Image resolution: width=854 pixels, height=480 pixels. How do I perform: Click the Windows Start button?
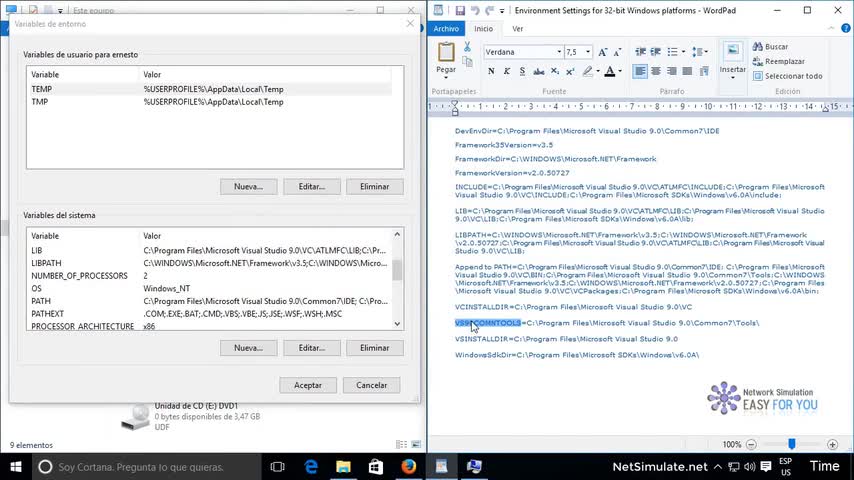tap(16, 467)
